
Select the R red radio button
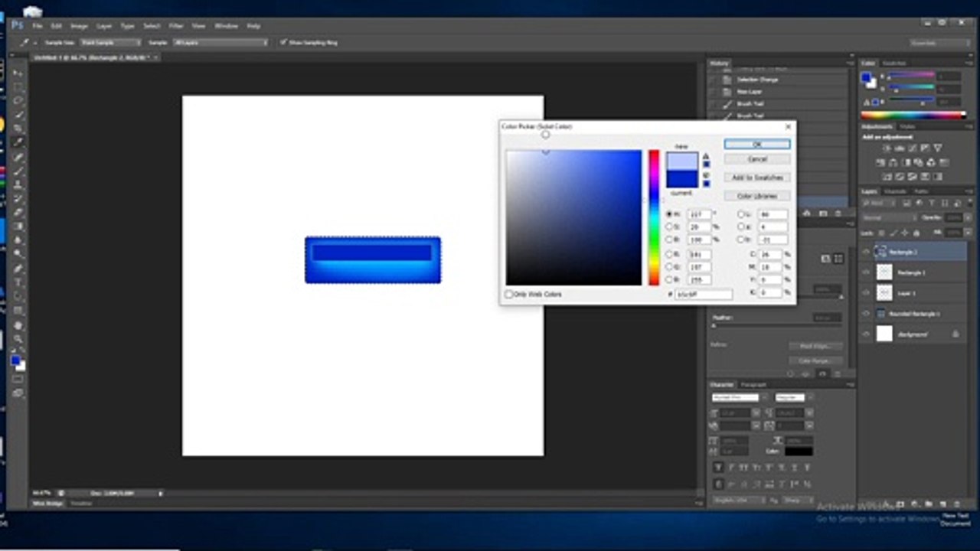669,254
